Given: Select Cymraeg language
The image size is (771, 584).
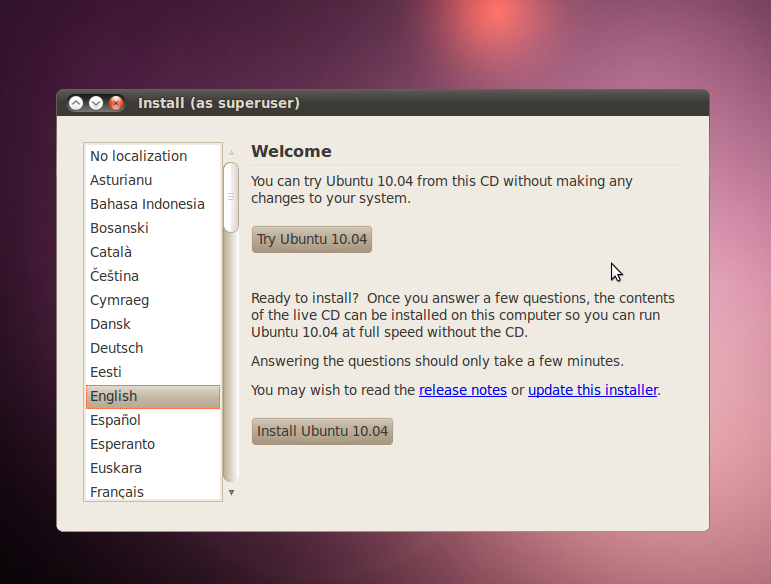Looking at the screenshot, I should click(x=153, y=300).
